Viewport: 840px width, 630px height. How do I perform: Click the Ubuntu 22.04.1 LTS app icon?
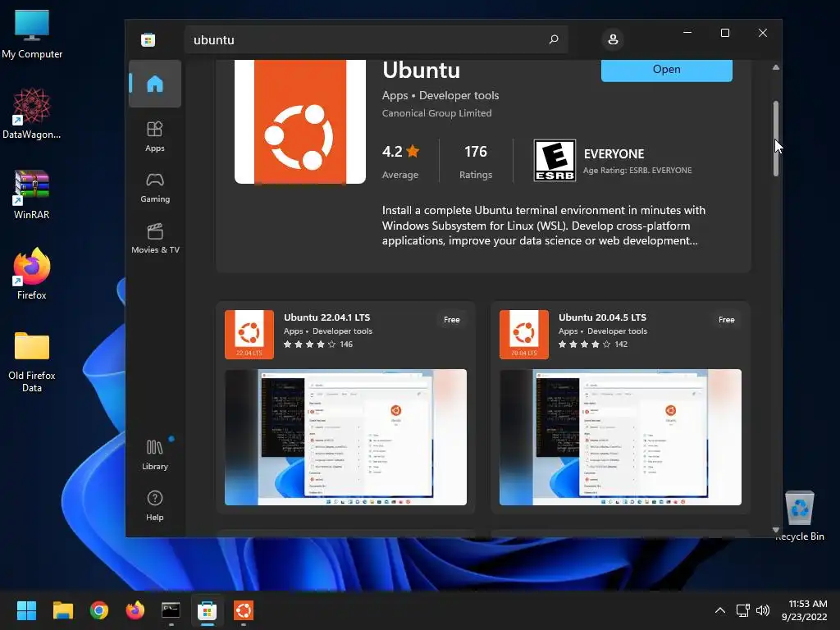tap(249, 335)
